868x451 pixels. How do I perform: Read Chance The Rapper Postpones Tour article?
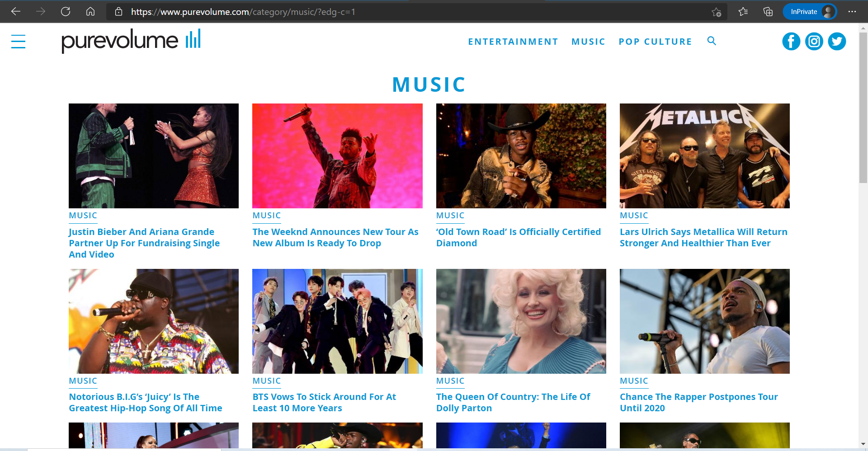[x=699, y=402]
